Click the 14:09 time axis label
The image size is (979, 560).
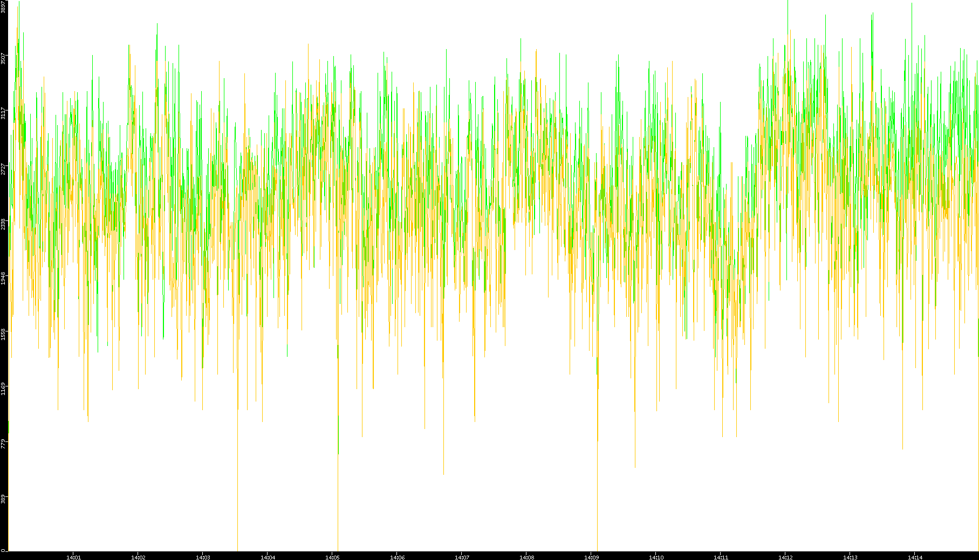tap(592, 557)
